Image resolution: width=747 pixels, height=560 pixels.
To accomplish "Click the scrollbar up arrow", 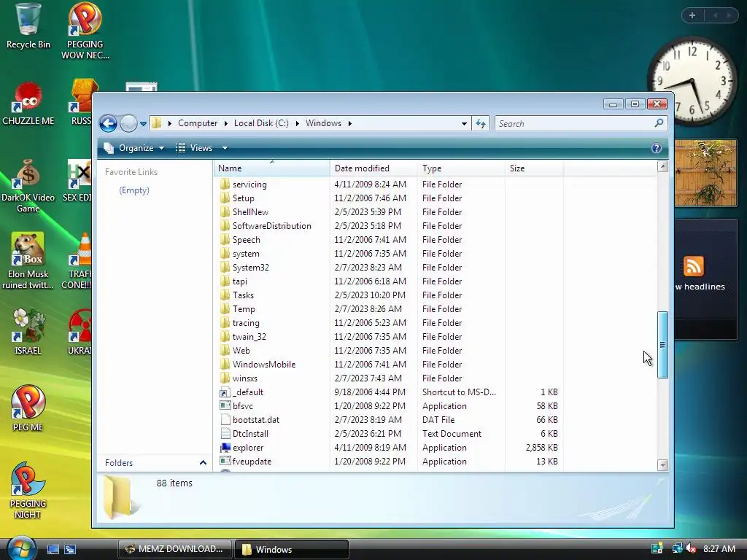I will click(662, 166).
